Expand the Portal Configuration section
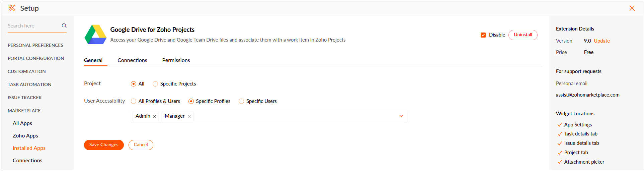This screenshot has height=171, width=644. 36,58
